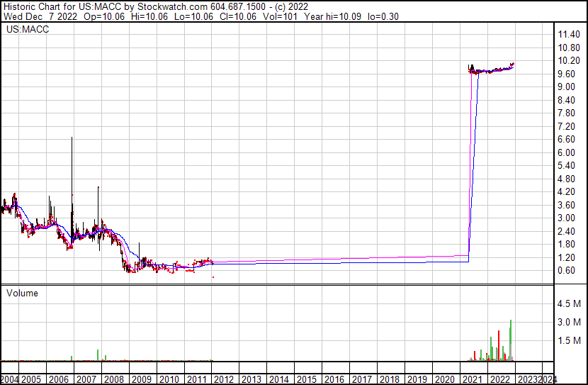
Task: Click the tall red volume bar in 2022
Action: point(499,345)
